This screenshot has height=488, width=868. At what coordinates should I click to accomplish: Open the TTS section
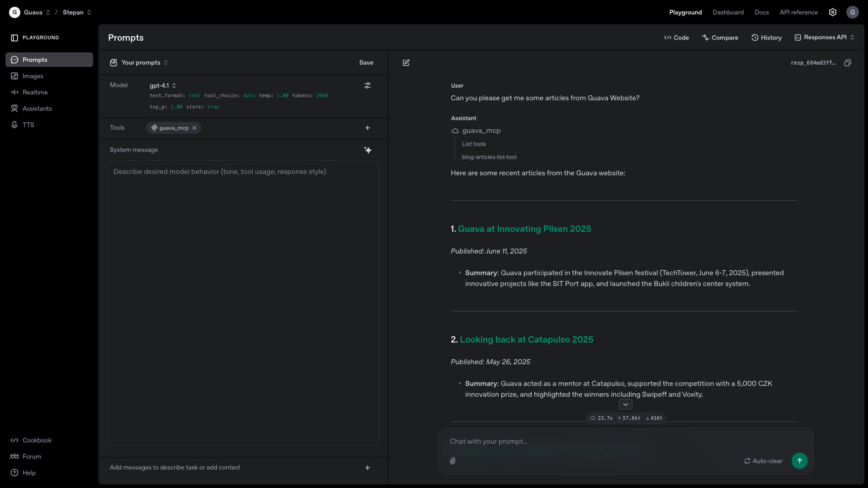pos(49,125)
